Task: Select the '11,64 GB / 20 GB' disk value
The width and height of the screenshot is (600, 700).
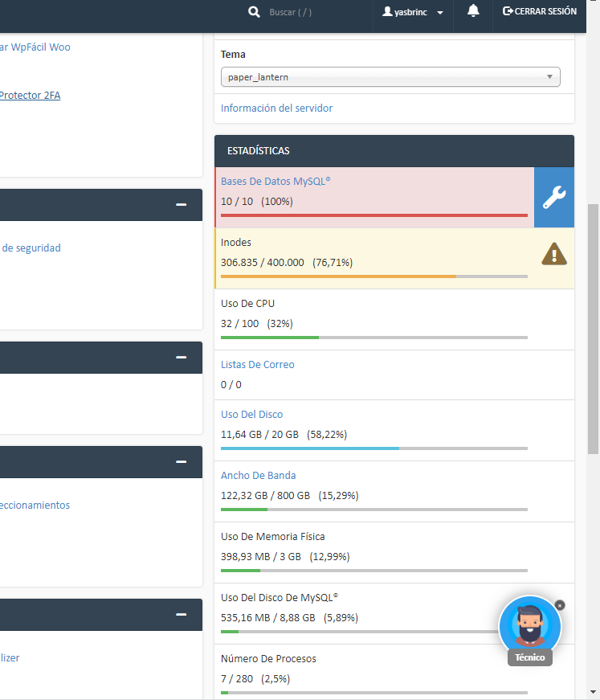Action: [259, 434]
